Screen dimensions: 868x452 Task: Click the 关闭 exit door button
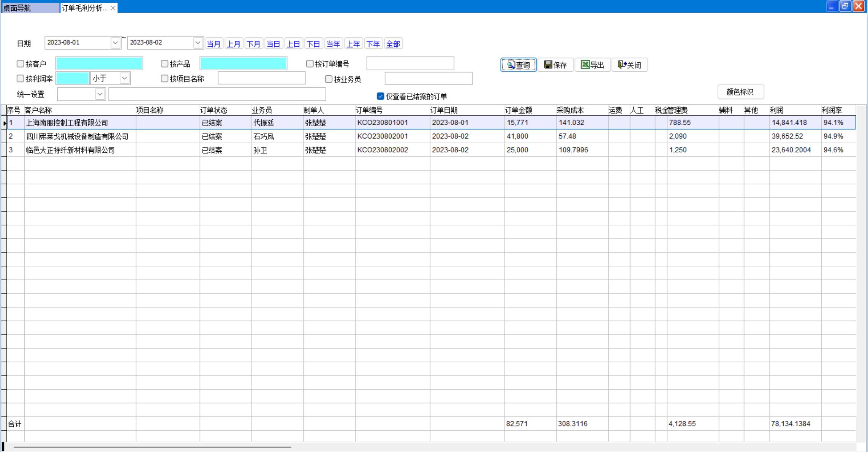629,65
